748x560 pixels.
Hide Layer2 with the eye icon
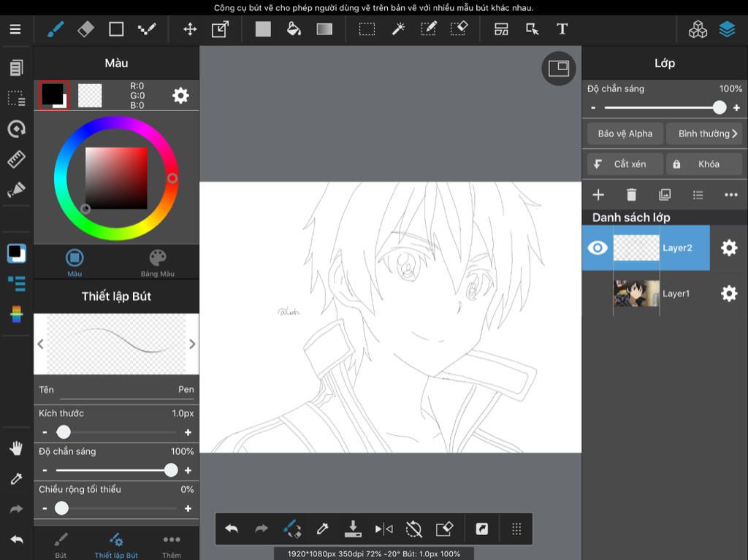pyautogui.click(x=598, y=248)
